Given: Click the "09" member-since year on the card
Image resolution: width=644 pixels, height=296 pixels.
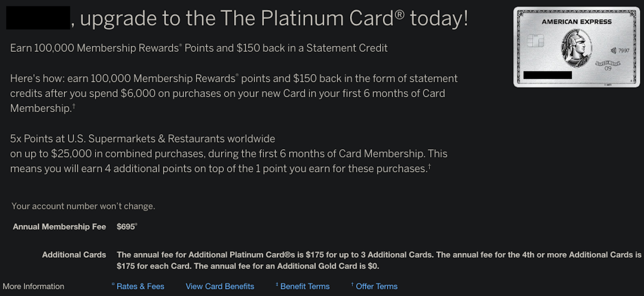Looking at the screenshot, I should pyautogui.click(x=608, y=68).
